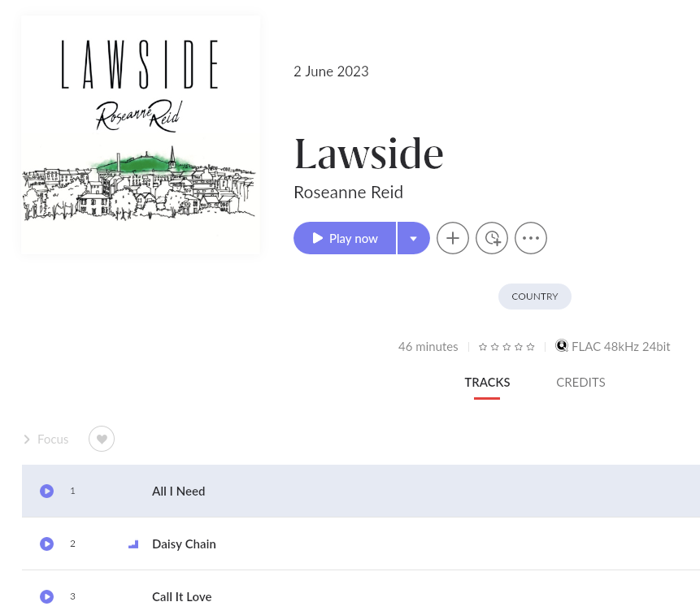
Task: Add album to library with plus icon
Action: 453,238
